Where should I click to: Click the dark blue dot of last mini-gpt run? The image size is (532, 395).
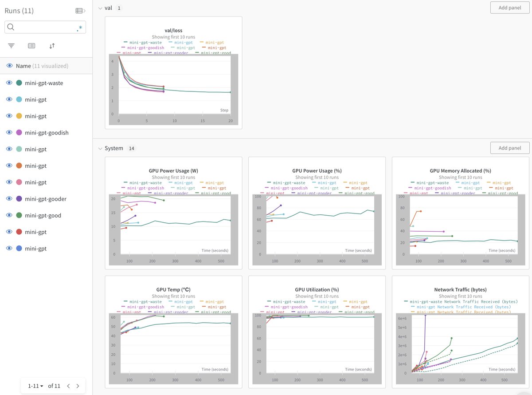19,249
